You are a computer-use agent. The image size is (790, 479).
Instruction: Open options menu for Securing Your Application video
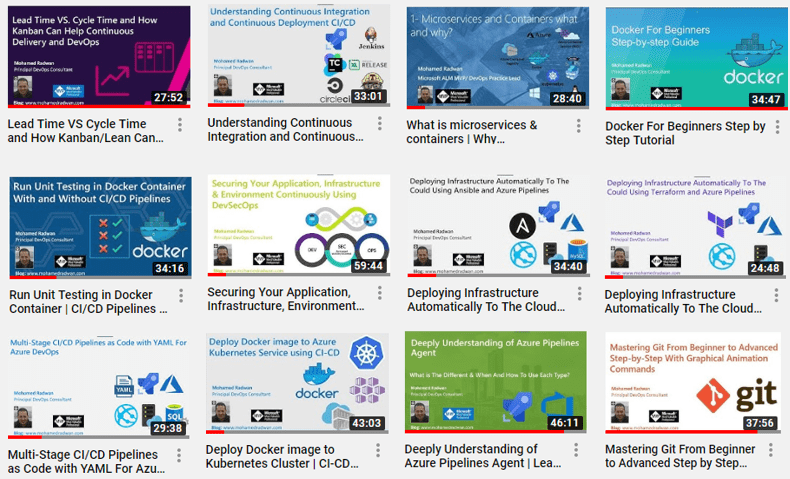(380, 293)
